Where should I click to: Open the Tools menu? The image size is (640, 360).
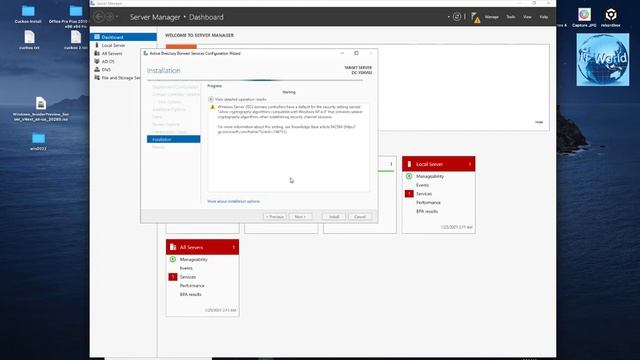(x=511, y=17)
